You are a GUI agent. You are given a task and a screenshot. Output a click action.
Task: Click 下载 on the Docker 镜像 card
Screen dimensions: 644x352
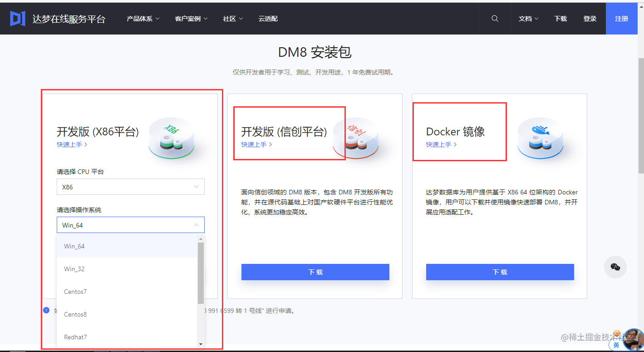pyautogui.click(x=499, y=272)
